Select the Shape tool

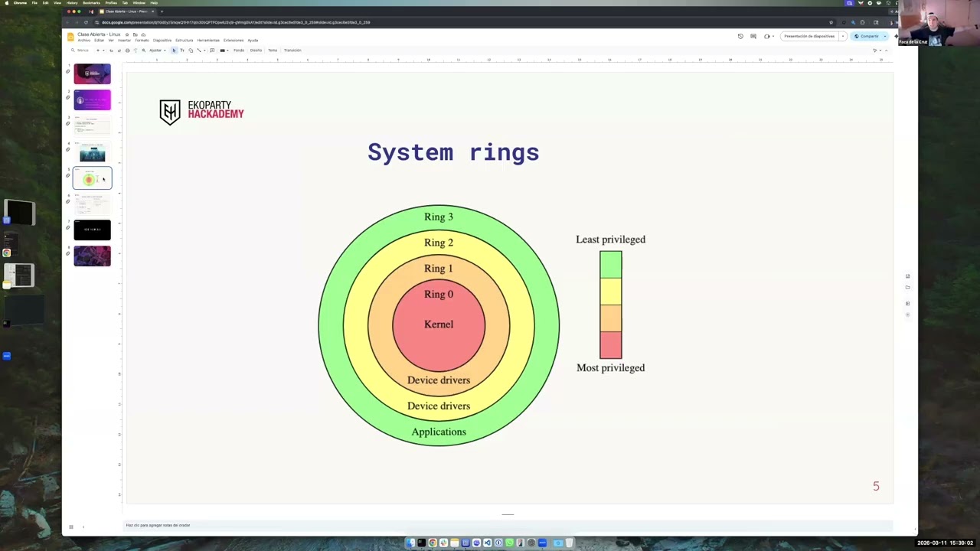(x=191, y=51)
